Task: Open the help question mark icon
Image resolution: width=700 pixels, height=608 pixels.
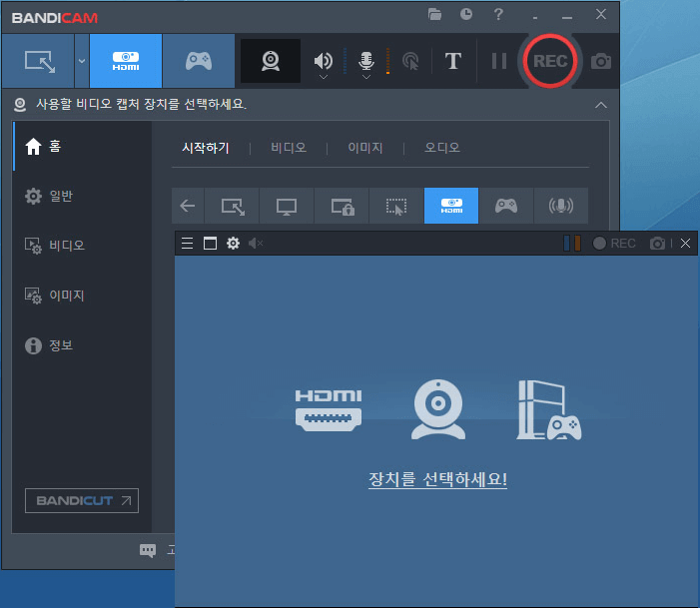Action: [498, 14]
